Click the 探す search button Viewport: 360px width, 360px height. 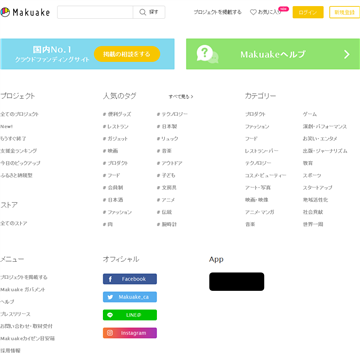[x=149, y=12]
